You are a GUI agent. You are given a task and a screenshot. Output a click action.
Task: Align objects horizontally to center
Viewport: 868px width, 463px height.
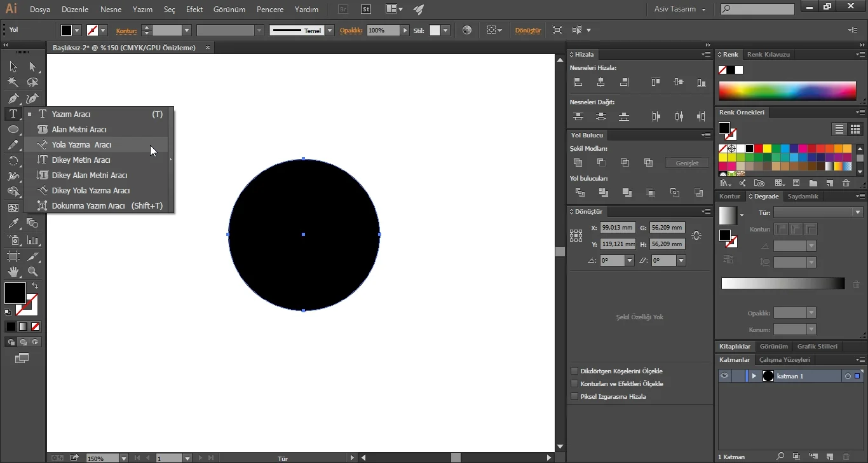click(x=601, y=82)
